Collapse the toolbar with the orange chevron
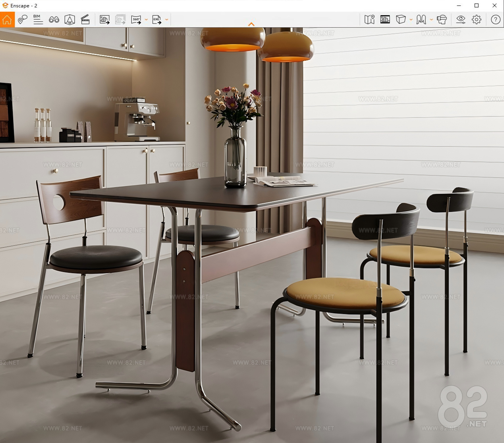 click(x=251, y=24)
